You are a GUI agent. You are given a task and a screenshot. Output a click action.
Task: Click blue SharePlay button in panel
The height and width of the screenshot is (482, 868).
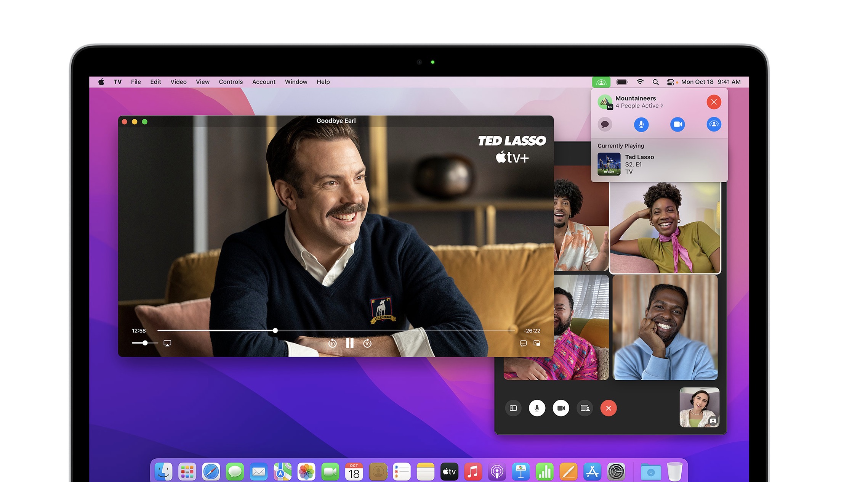tap(714, 124)
